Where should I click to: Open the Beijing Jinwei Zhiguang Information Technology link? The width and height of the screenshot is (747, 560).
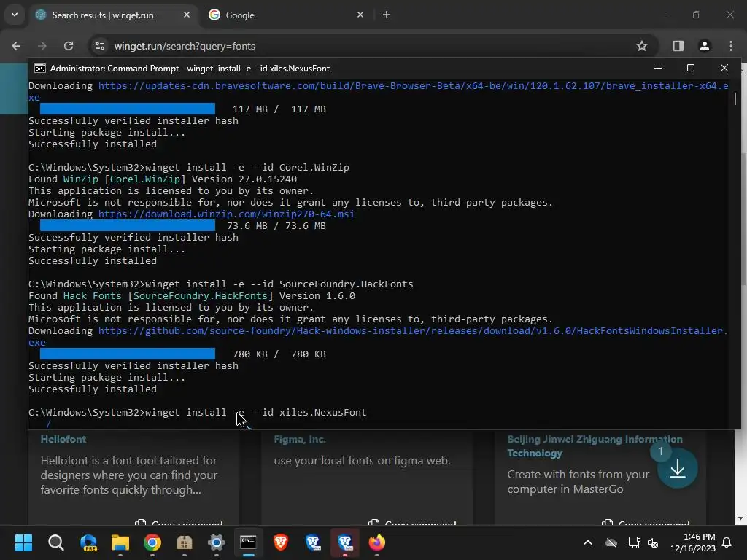(595, 446)
